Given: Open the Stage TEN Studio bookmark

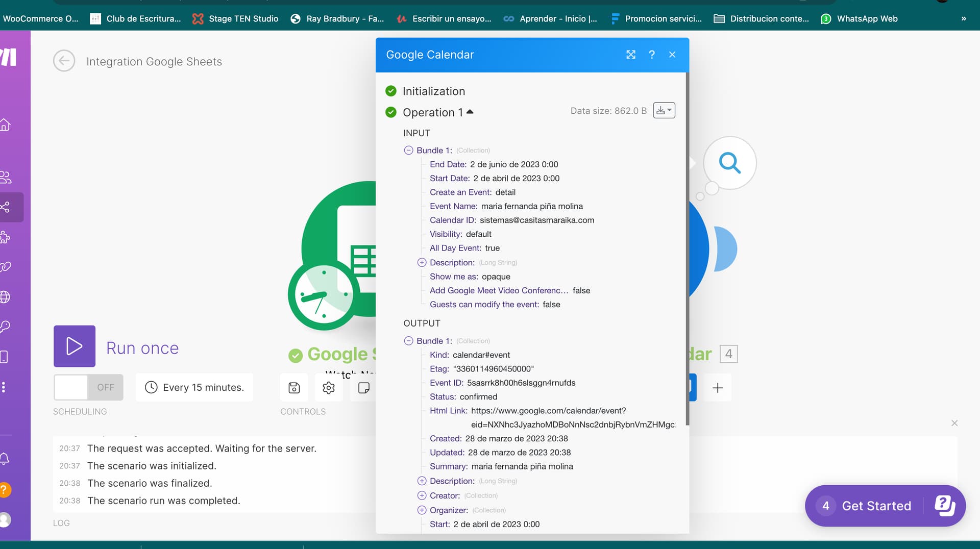Looking at the screenshot, I should click(235, 18).
